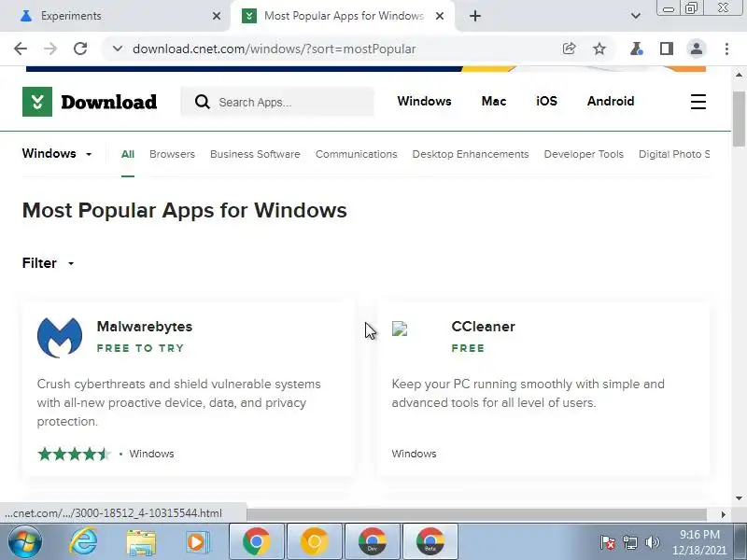Open a new tab with plus button

[475, 16]
